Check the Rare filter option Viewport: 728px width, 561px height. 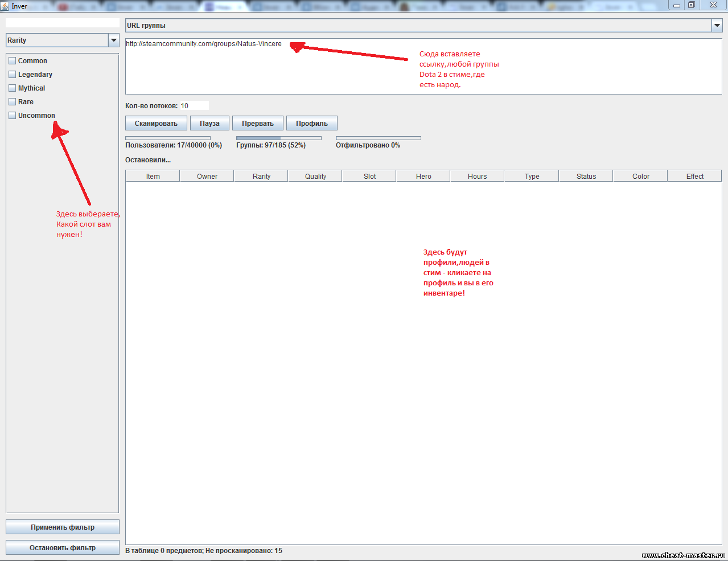pyautogui.click(x=13, y=102)
